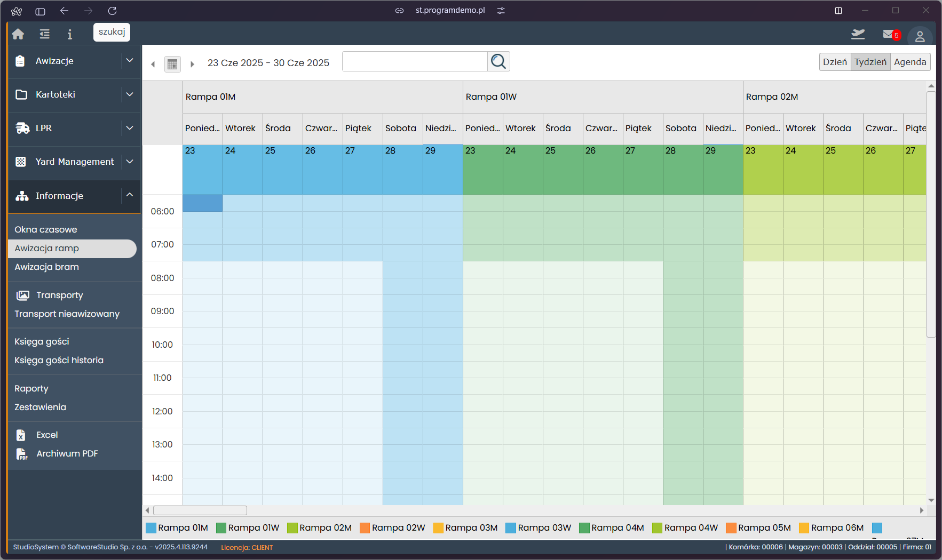This screenshot has width=942, height=560.
Task: Open the mail notifications icon
Action: tap(889, 35)
